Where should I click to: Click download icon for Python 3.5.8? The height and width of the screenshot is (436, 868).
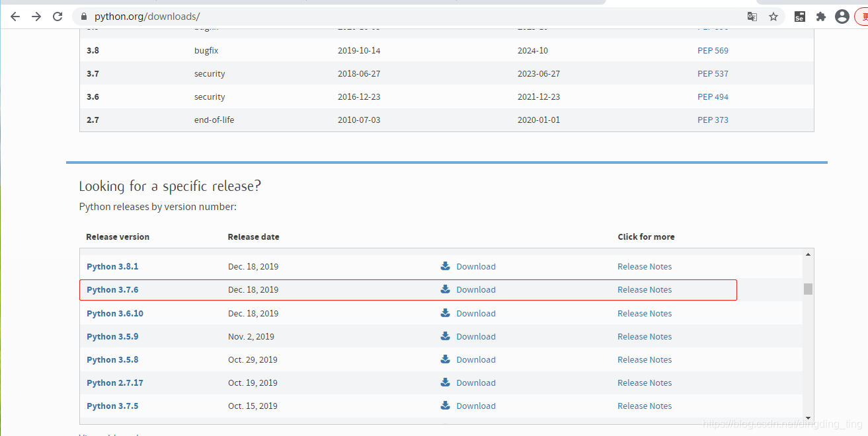[x=446, y=359]
